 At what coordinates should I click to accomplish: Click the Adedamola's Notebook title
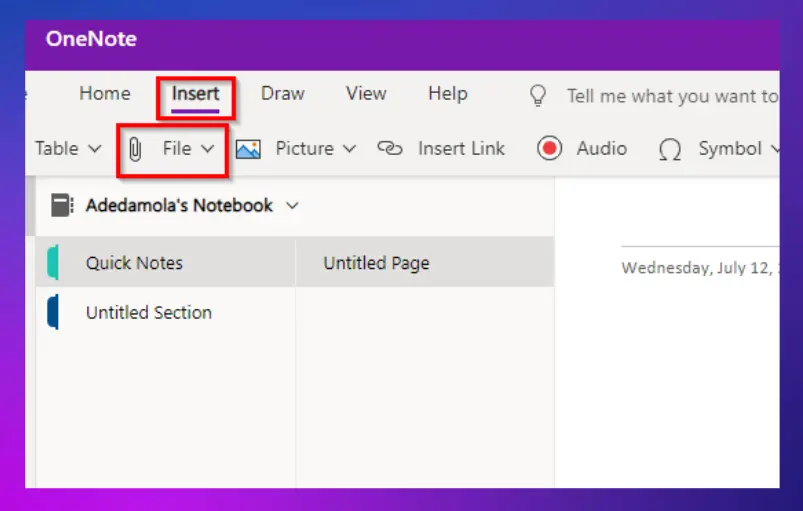pos(179,205)
